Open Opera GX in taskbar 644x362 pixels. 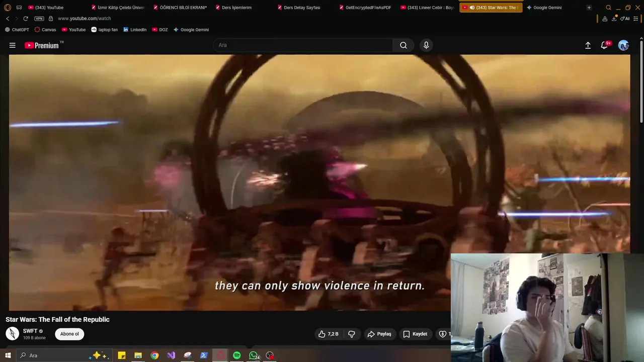[x=220, y=355]
